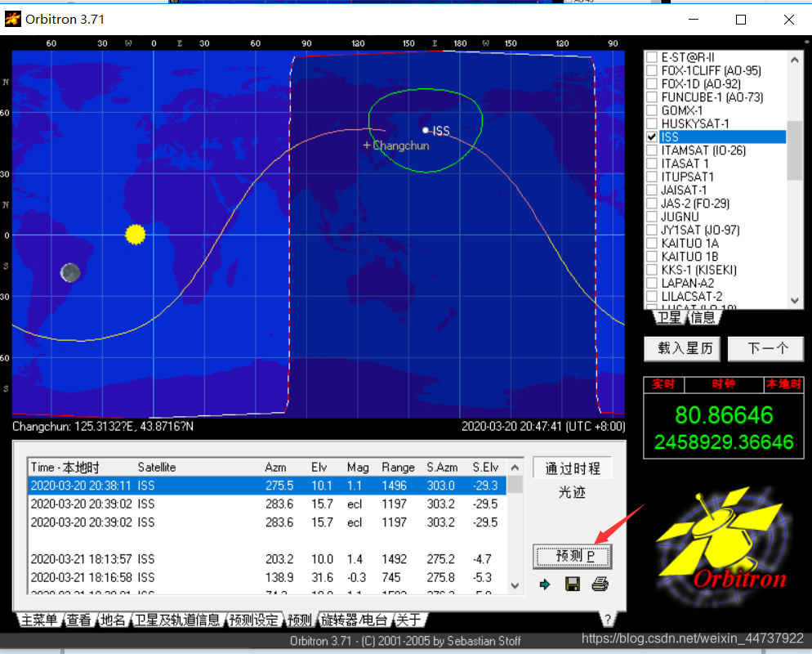
Task: Click the S.Elv column header
Action: (x=485, y=468)
